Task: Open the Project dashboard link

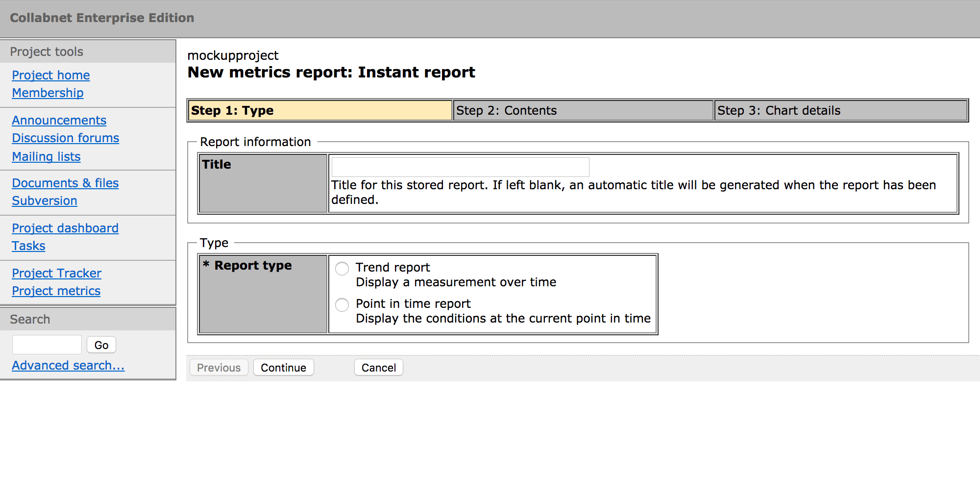Action: [x=65, y=228]
